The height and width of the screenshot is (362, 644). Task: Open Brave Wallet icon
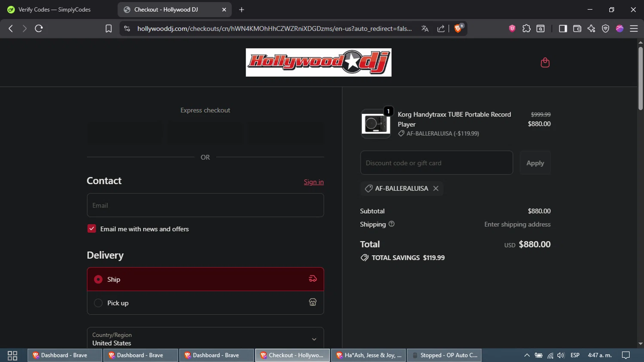point(577,28)
